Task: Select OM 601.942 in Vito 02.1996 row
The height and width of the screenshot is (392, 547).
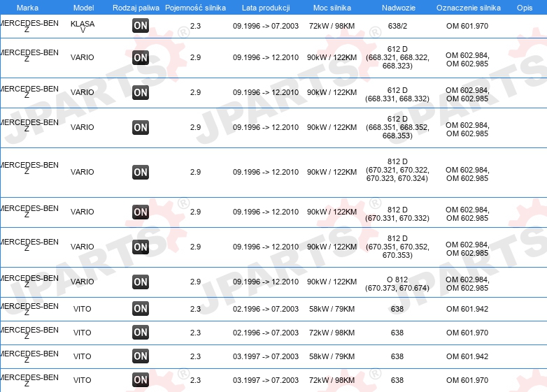Action: coord(467,309)
